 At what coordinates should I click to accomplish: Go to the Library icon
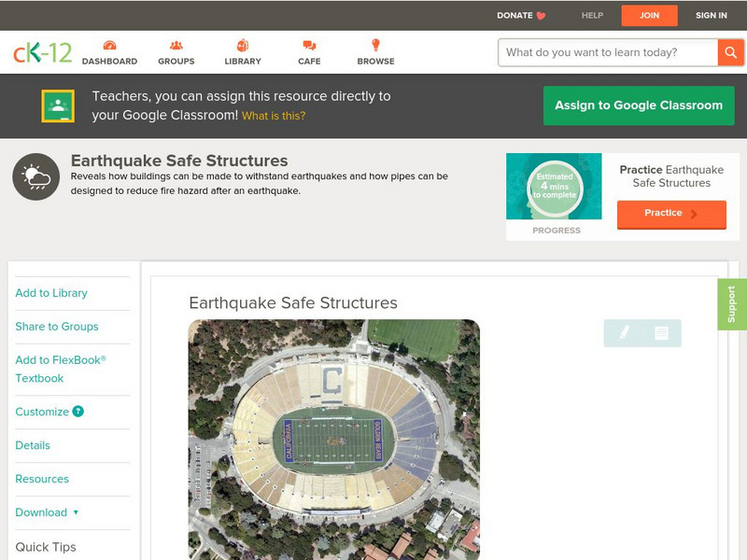(243, 46)
